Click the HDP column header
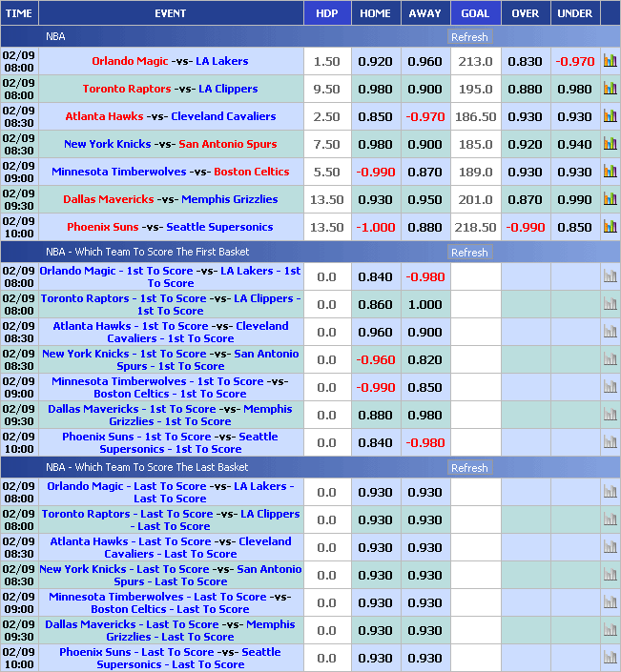 pos(326,13)
